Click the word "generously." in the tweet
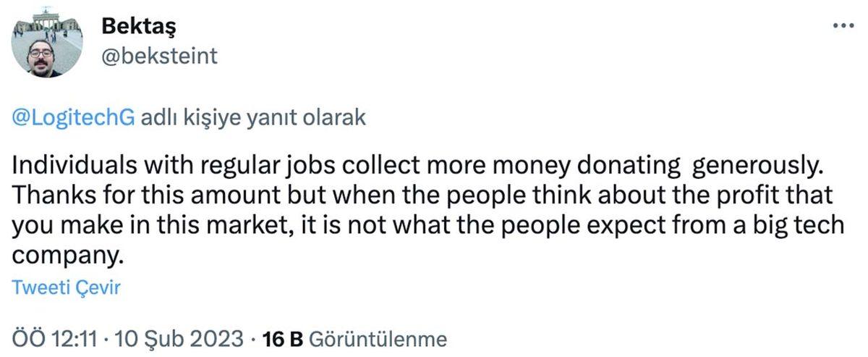Screen dimensions: 868x357 (x=757, y=166)
